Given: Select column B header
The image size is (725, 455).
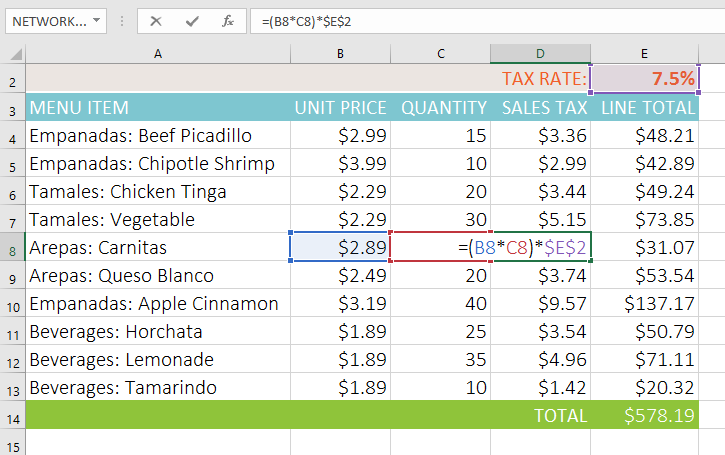Looking at the screenshot, I should click(x=340, y=53).
